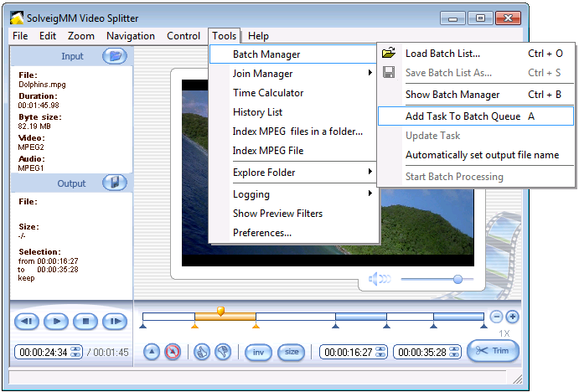
Task: Select first orange timeline marker
Action: coord(194,326)
